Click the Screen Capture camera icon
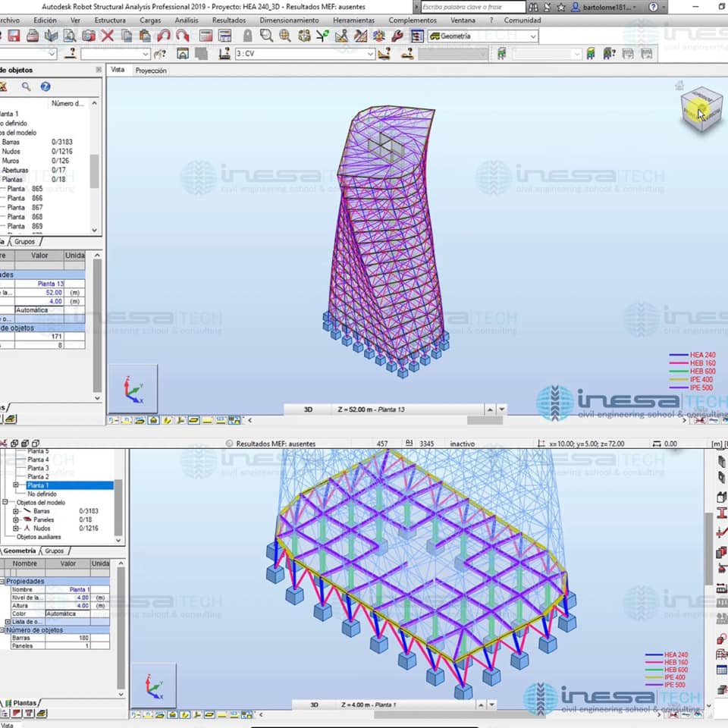 89,36
